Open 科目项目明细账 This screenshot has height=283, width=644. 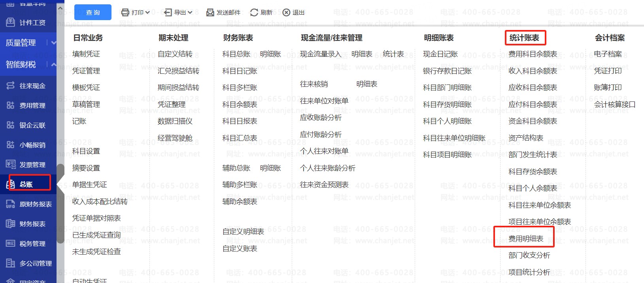(448, 155)
